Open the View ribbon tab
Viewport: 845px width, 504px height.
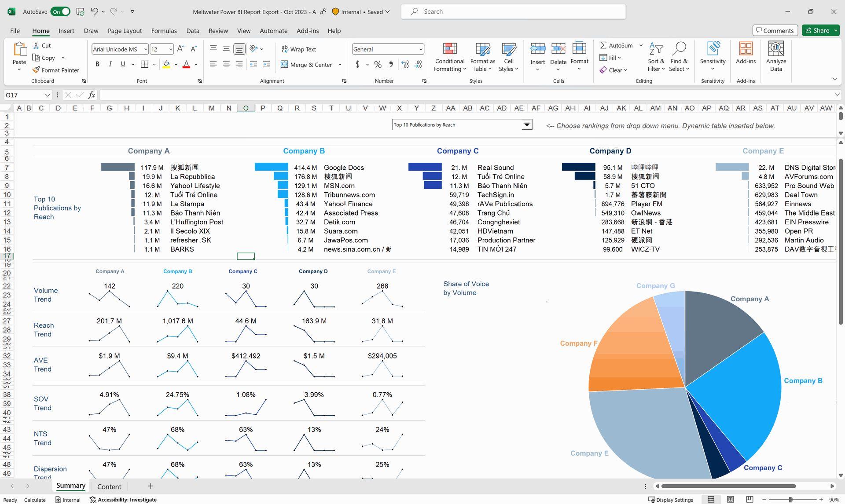pos(243,31)
